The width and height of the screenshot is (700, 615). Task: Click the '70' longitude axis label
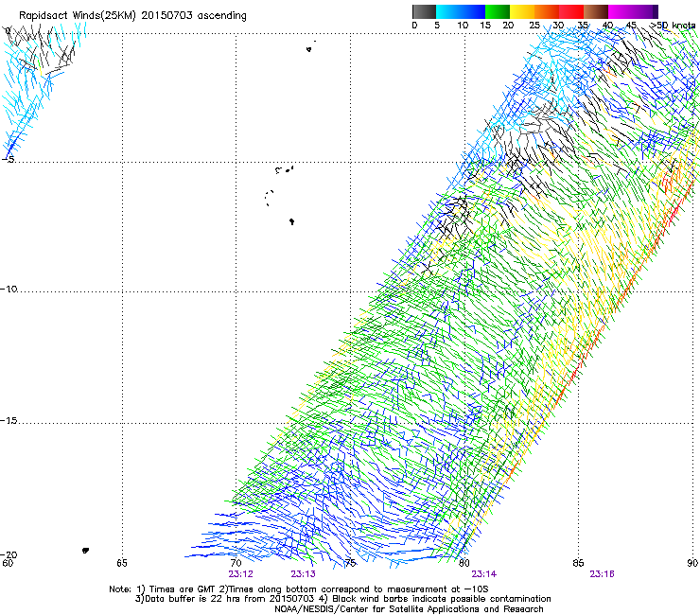[x=236, y=563]
